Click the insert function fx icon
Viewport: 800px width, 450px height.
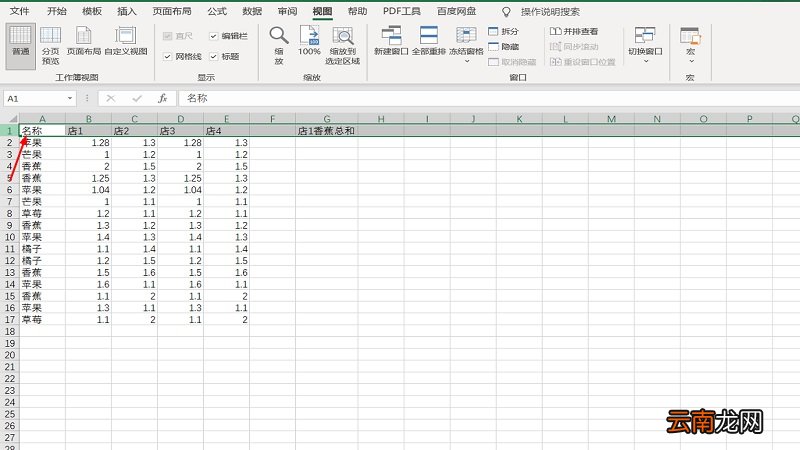point(163,98)
